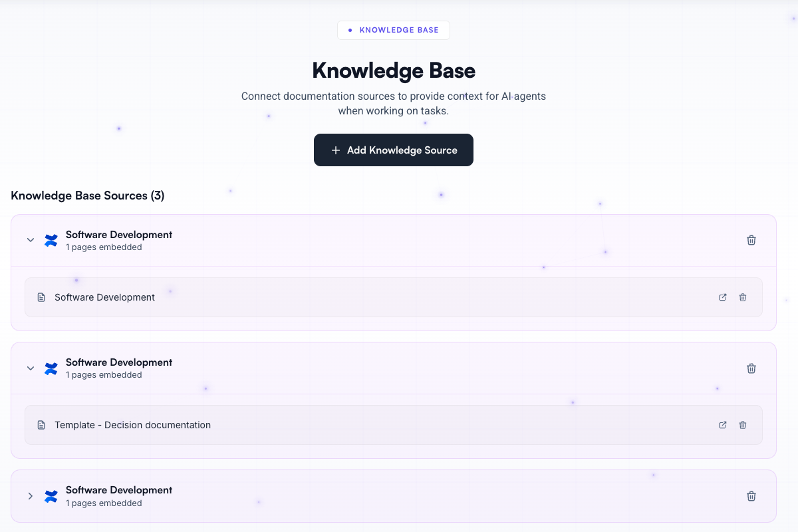Viewport: 798px width, 532px height.
Task: Delete the Template - Decision documentation page
Action: point(743,425)
